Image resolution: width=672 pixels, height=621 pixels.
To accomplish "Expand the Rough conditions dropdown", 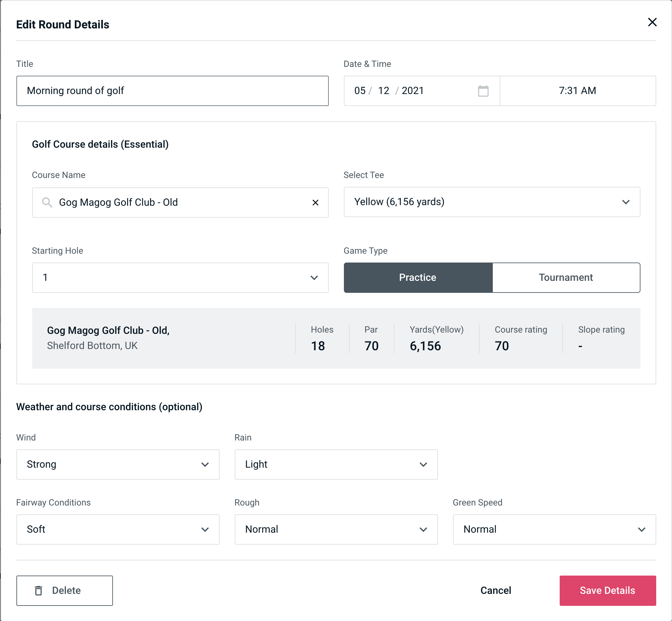I will (x=336, y=529).
